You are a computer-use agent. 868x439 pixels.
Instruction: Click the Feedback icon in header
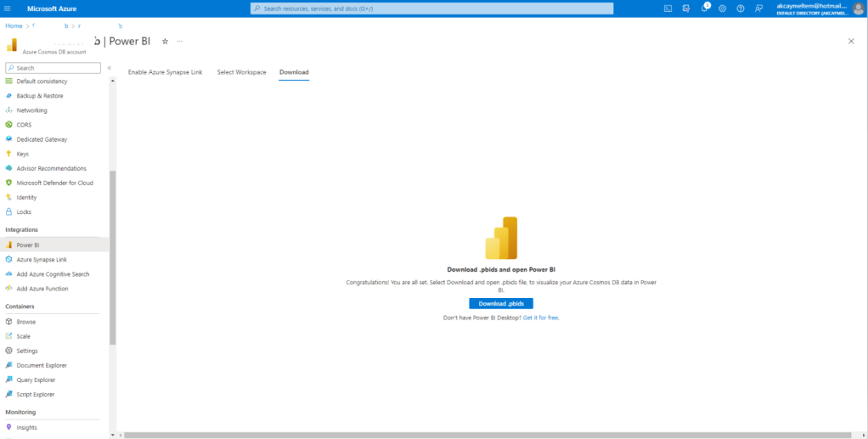758,8
